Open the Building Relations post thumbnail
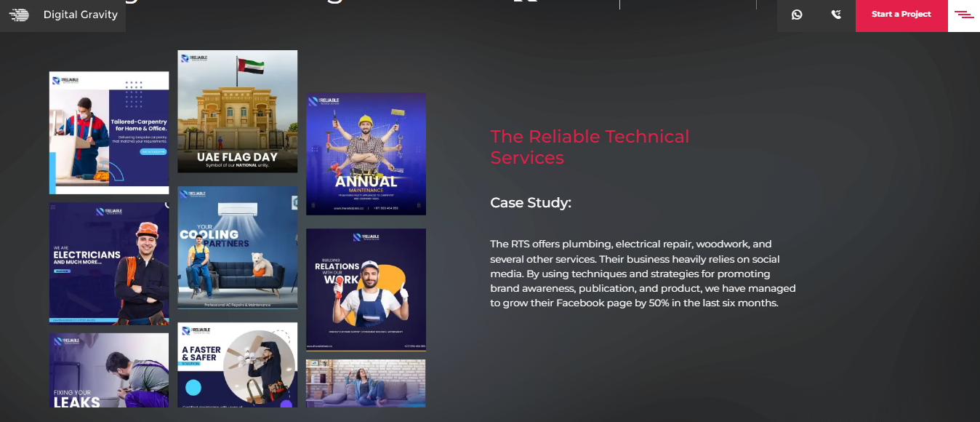980x422 pixels. pos(366,290)
